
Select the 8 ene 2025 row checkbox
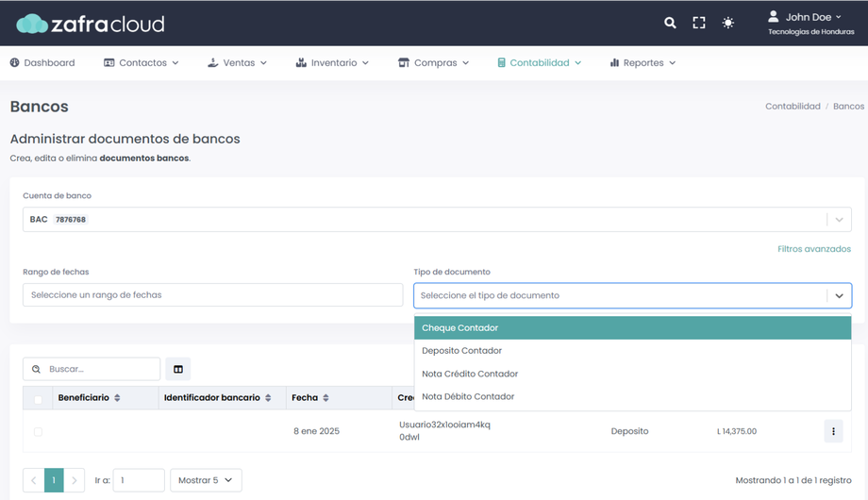coord(38,432)
